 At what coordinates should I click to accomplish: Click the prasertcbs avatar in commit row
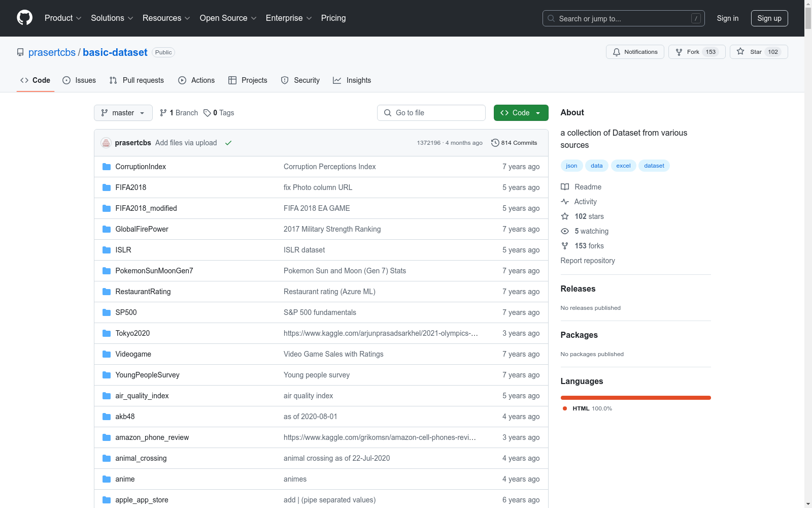(106, 143)
